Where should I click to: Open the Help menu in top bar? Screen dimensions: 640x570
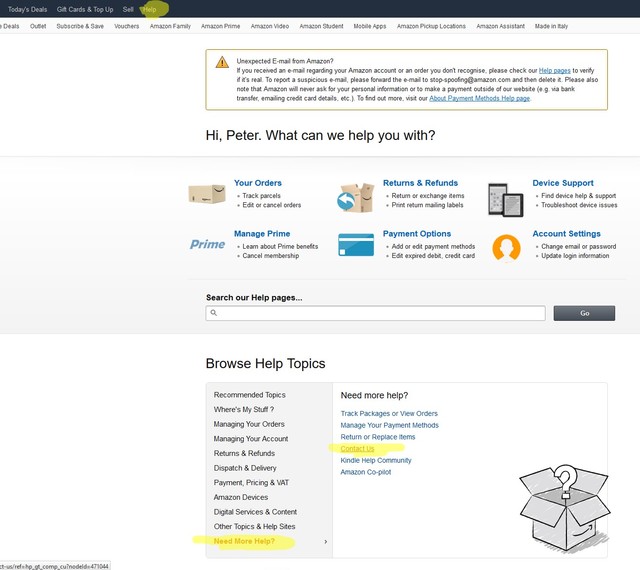[x=149, y=9]
